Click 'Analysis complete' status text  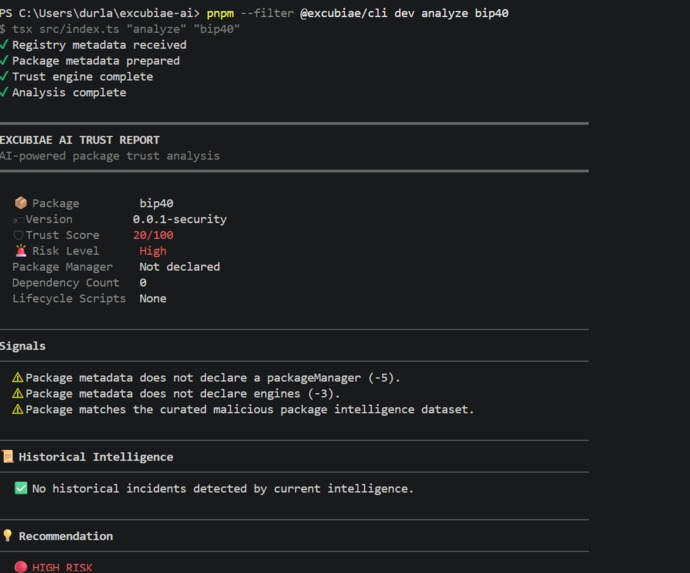click(69, 92)
